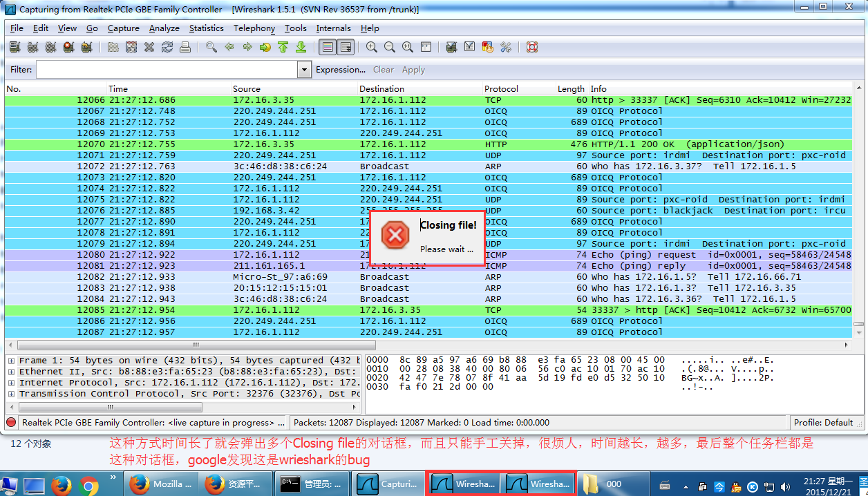The width and height of the screenshot is (868, 496).
Task: Restart the running live capture icon
Action: (86, 47)
